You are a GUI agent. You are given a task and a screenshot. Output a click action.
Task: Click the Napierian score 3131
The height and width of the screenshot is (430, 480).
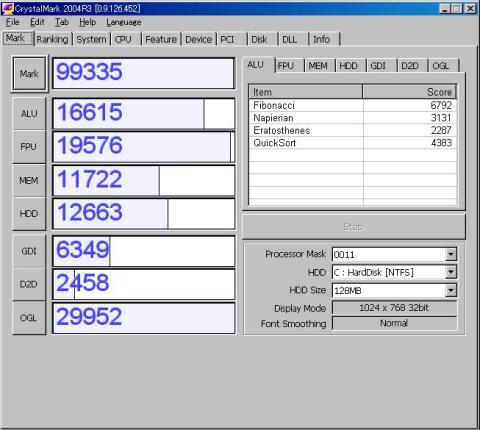point(441,118)
